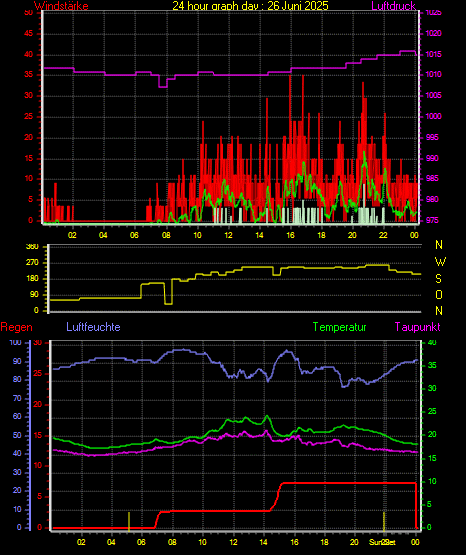Click the Sun Set label on time axis
This screenshot has width=466, height=555.
tap(382, 542)
